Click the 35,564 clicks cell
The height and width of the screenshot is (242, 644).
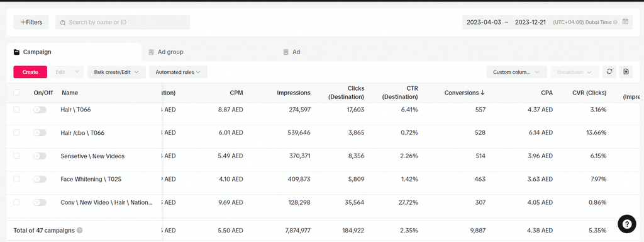click(354, 203)
